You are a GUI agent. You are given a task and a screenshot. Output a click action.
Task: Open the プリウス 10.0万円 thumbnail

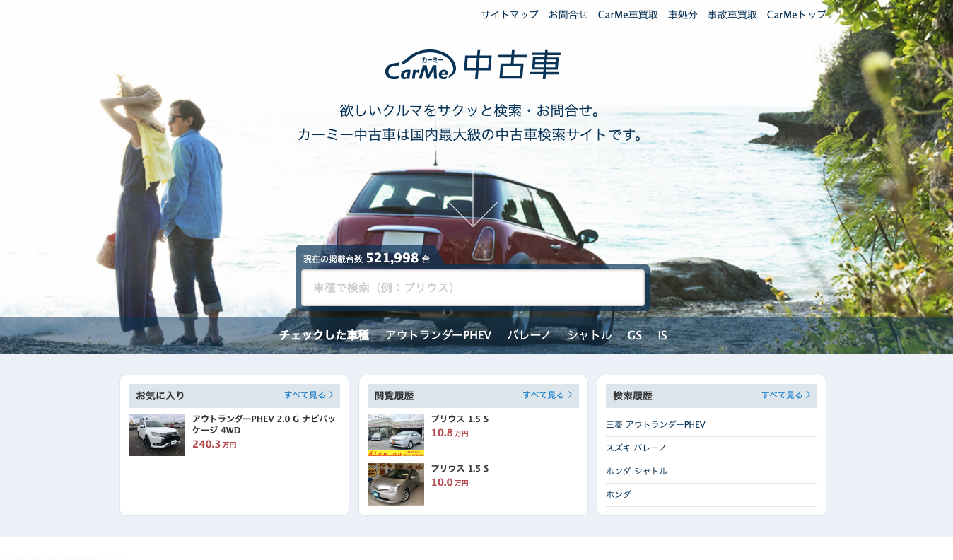click(396, 484)
